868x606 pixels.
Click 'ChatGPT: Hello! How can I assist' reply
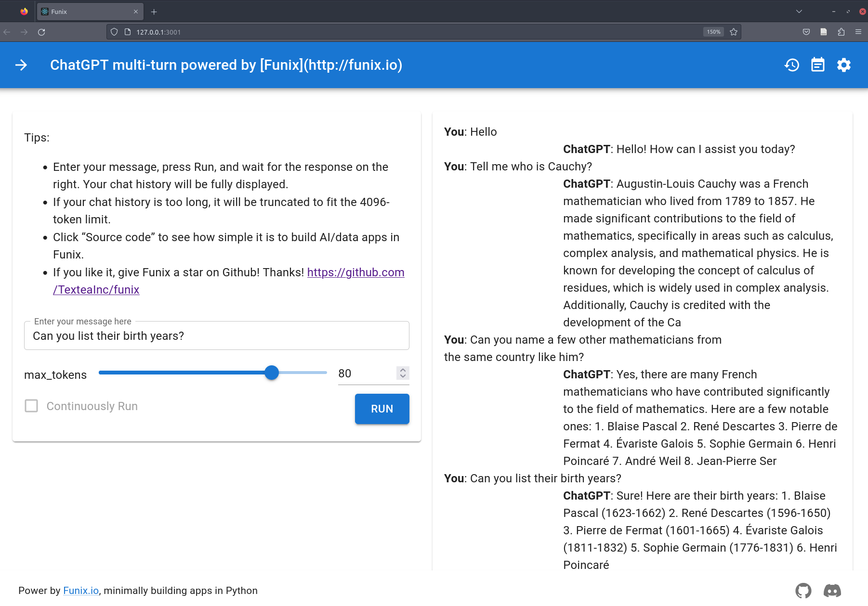679,149
